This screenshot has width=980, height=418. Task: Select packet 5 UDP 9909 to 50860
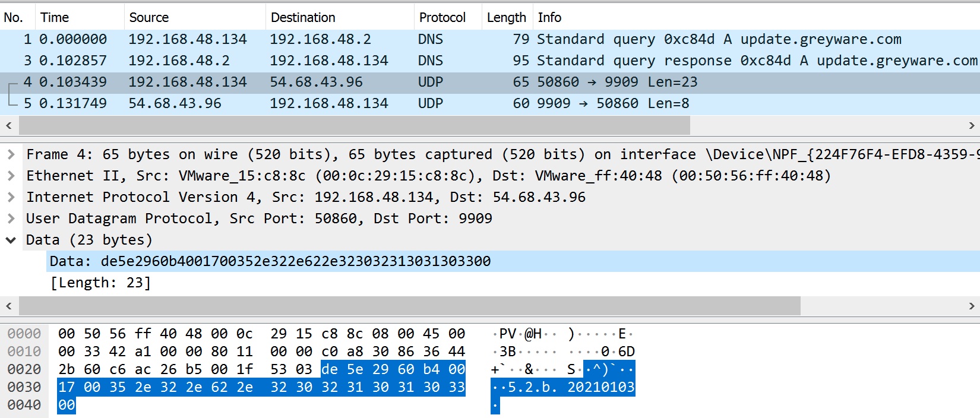(490, 103)
